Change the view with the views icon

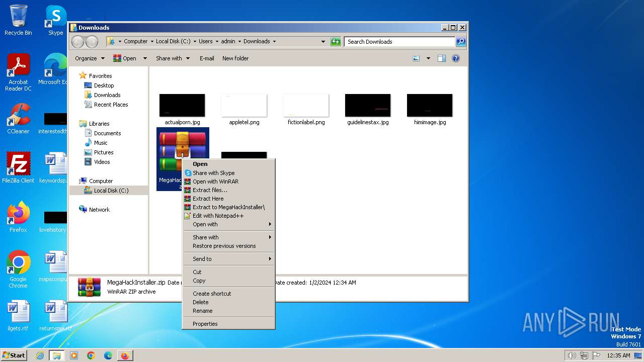point(416,58)
